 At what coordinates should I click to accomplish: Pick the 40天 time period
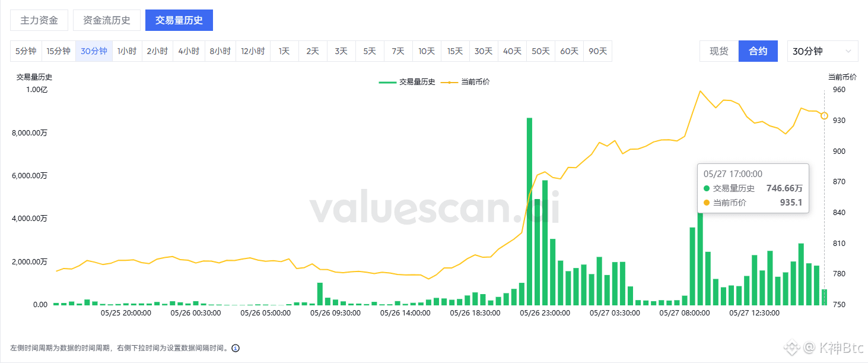512,51
